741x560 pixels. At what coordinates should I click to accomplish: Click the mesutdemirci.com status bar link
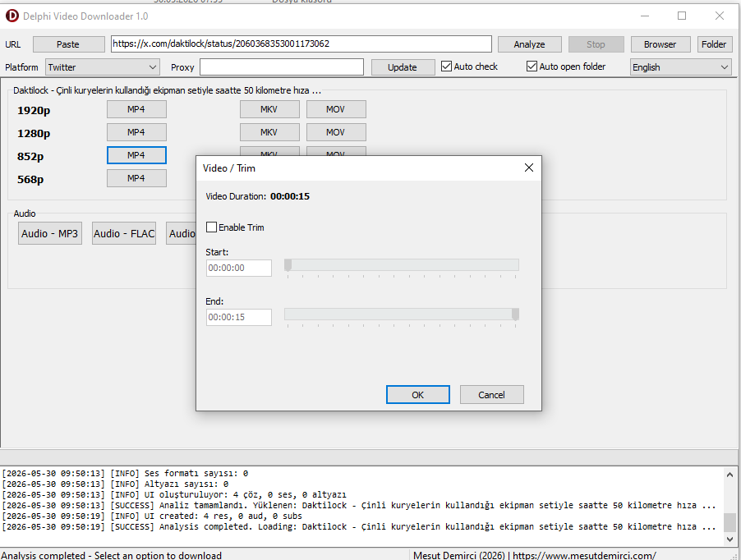pos(584,555)
